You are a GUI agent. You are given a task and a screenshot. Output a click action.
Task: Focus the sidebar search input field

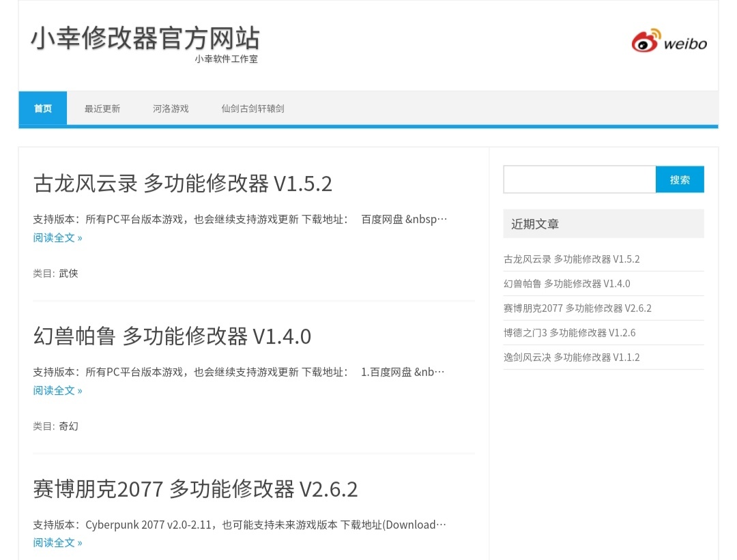(579, 179)
